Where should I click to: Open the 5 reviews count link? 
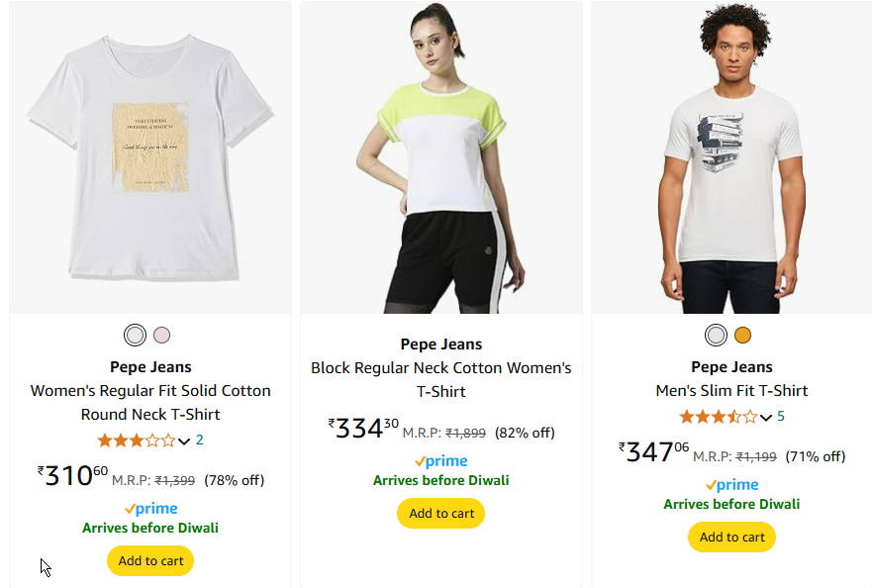point(781,416)
